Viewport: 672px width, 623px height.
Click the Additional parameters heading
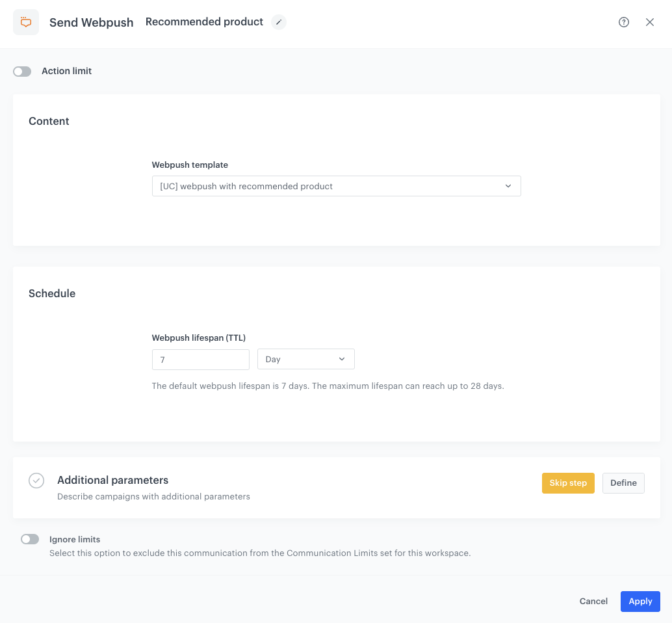pyautogui.click(x=112, y=481)
